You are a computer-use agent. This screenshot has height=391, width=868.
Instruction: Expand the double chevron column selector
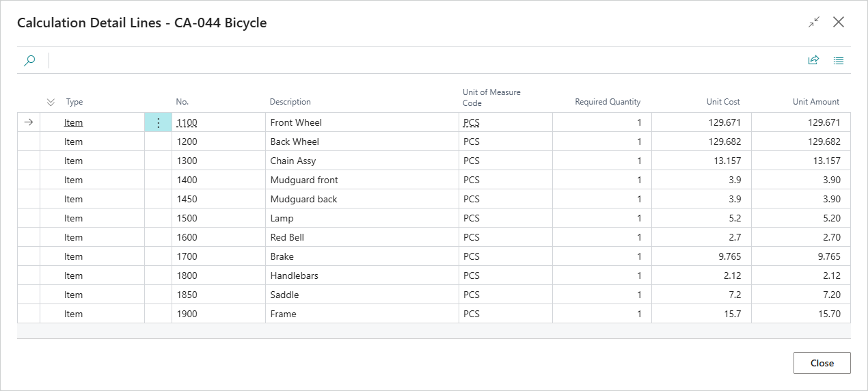(x=51, y=102)
